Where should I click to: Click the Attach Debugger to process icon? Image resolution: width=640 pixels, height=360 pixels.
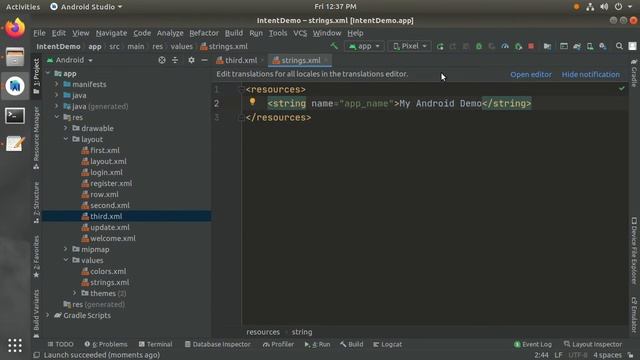tap(518, 47)
